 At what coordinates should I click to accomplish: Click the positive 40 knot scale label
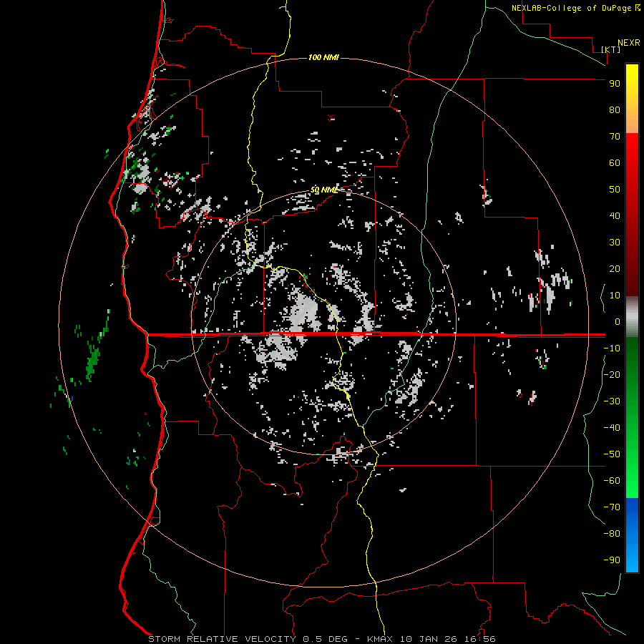(615, 216)
